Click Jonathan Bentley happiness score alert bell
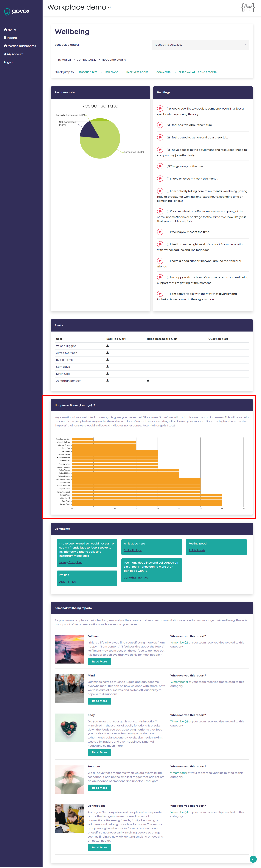 point(148,381)
